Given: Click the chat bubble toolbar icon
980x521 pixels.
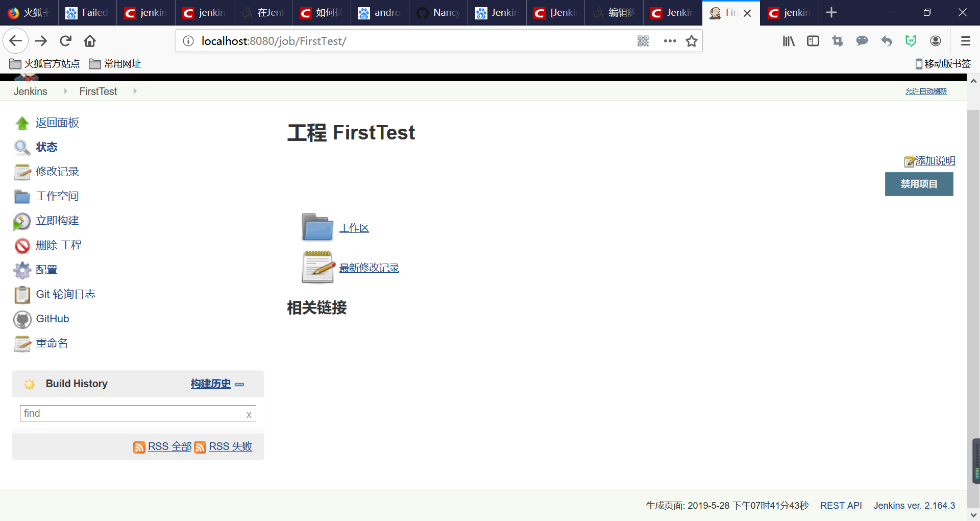Looking at the screenshot, I should [x=862, y=41].
